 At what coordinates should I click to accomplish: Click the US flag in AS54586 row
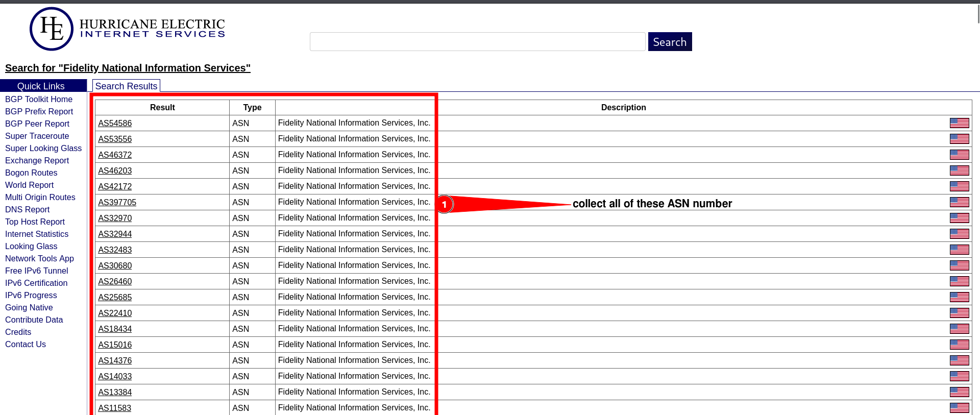[959, 123]
